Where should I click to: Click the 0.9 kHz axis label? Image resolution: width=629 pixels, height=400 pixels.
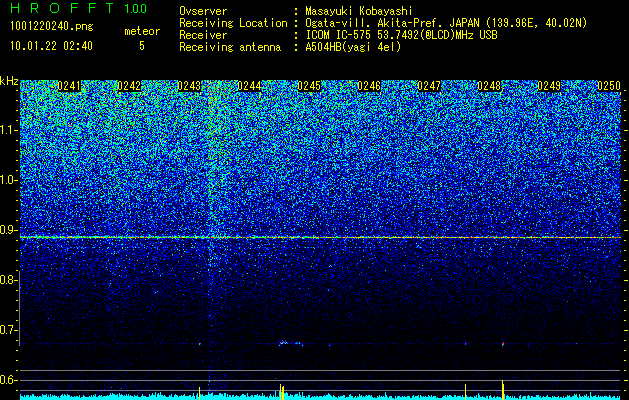coord(9,230)
